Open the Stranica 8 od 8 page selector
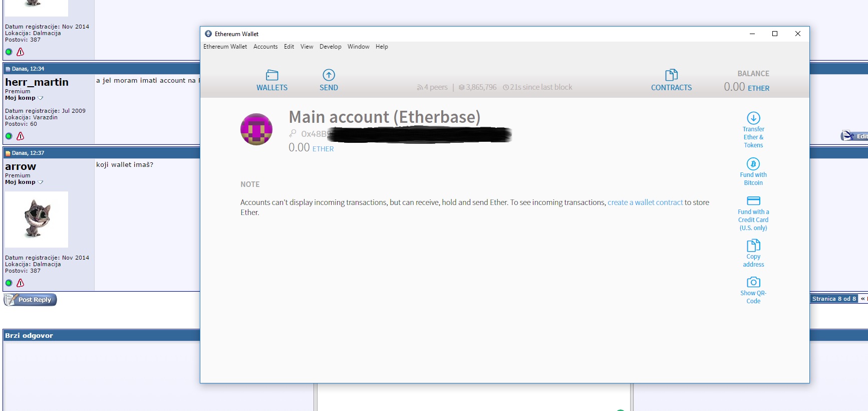The height and width of the screenshot is (411, 868). coord(833,299)
